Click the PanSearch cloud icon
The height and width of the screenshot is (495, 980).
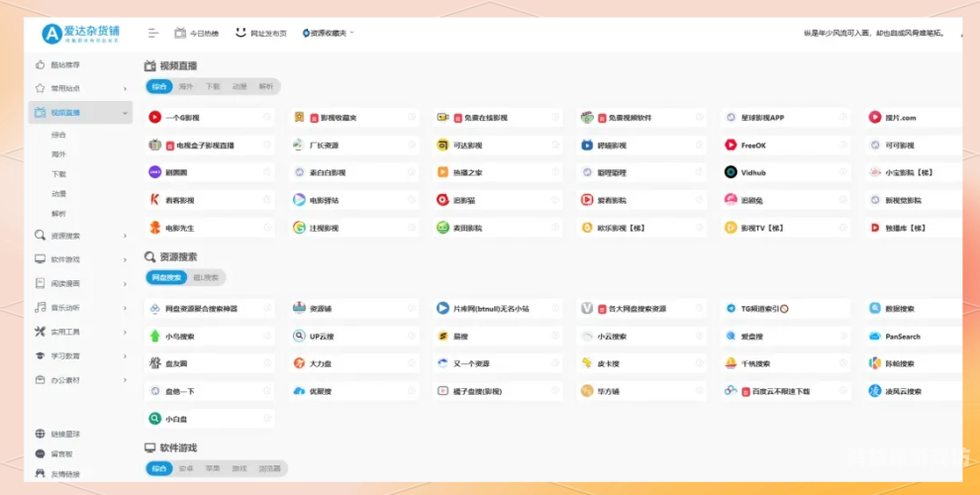click(x=875, y=337)
